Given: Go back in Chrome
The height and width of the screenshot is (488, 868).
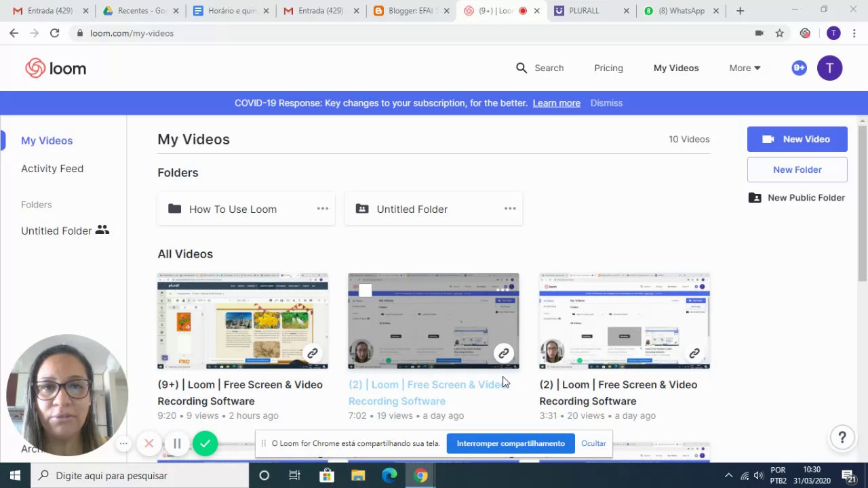Looking at the screenshot, I should [x=14, y=33].
